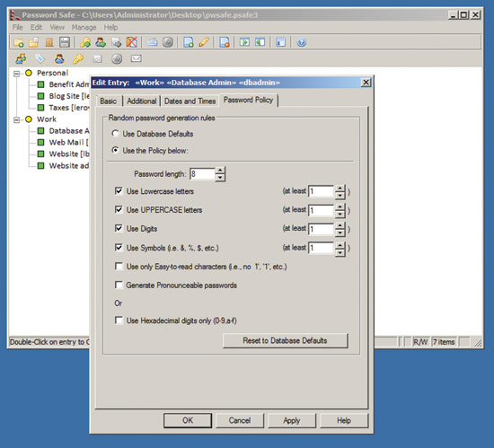Decrease minimum uppercase letters count

pyautogui.click(x=340, y=215)
